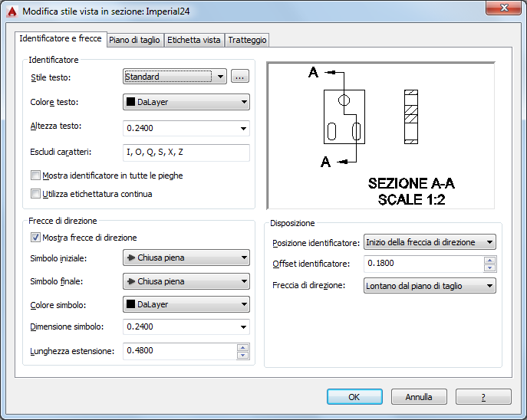Screen dimensions: 527x420
Task: Uncheck Mostra frecce di direzione
Action: [35, 238]
